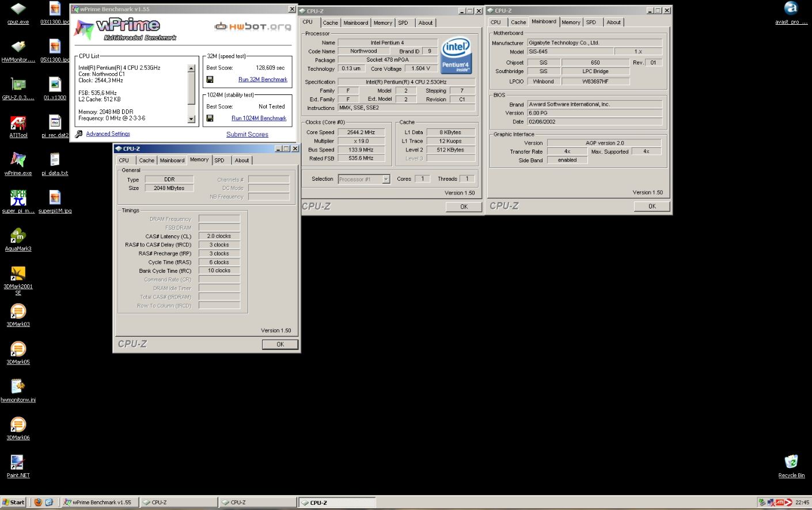
Task: Click the BIOS date 02/06/2002 field
Action: (594, 121)
